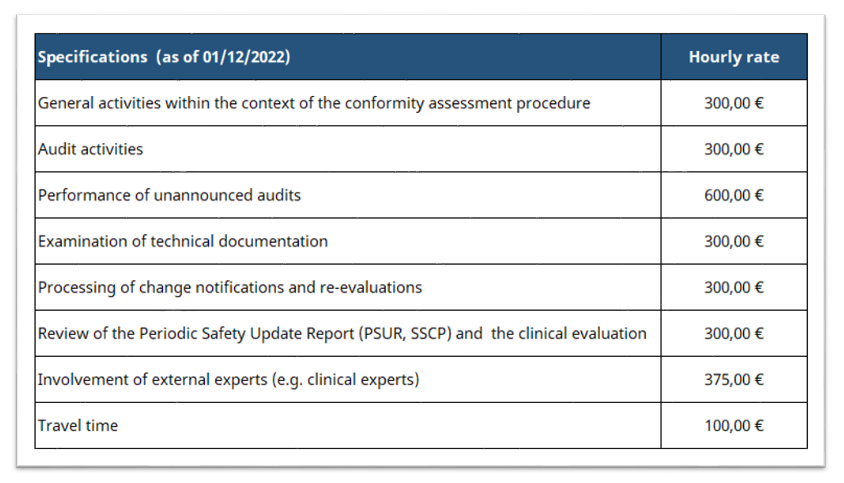The image size is (844, 483).
Task: Click Processing of change notifications row
Action: coord(229,287)
